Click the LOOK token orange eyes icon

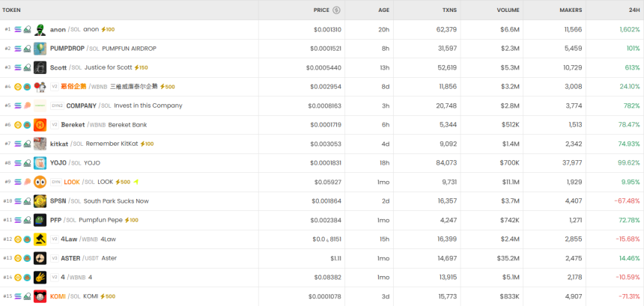click(x=40, y=182)
